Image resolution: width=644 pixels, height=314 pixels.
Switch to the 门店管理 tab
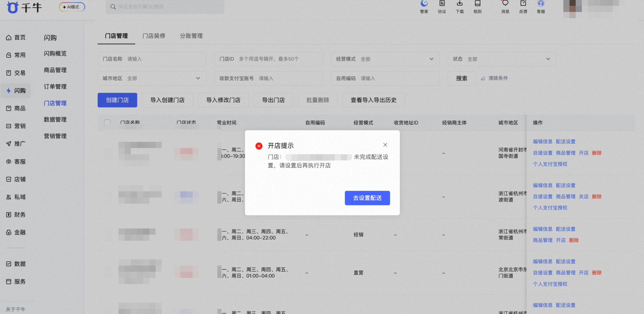coord(116,36)
